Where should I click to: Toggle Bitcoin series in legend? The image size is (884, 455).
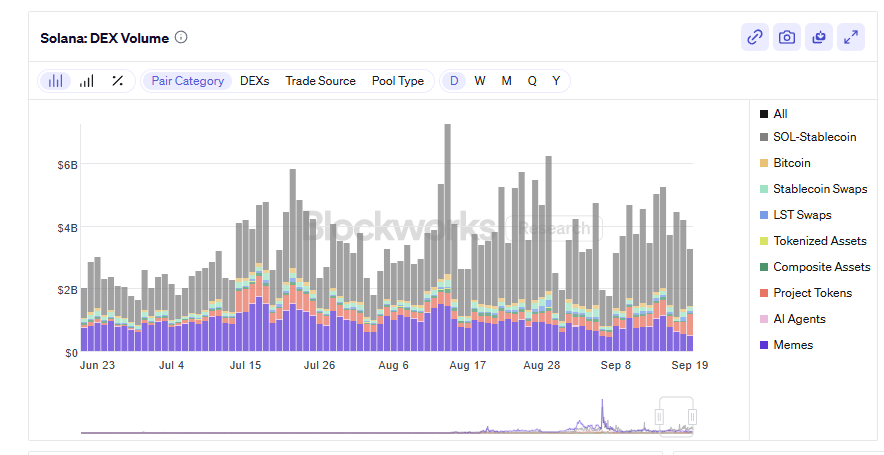tap(785, 163)
